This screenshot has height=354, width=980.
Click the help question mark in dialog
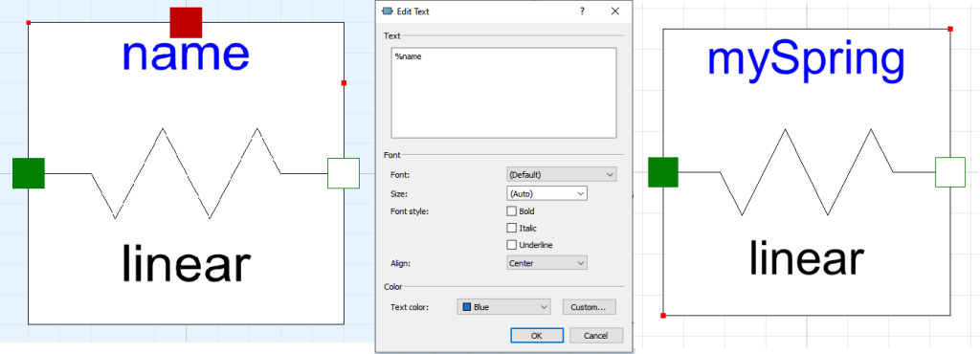(583, 11)
